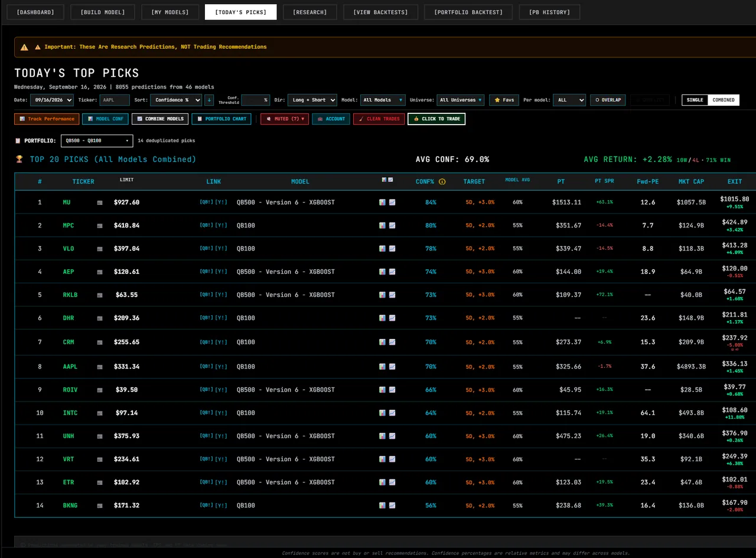Viewport: 756px width, 558px height.
Task: Open the [Y!] link in the BKNG row
Action: point(221,505)
